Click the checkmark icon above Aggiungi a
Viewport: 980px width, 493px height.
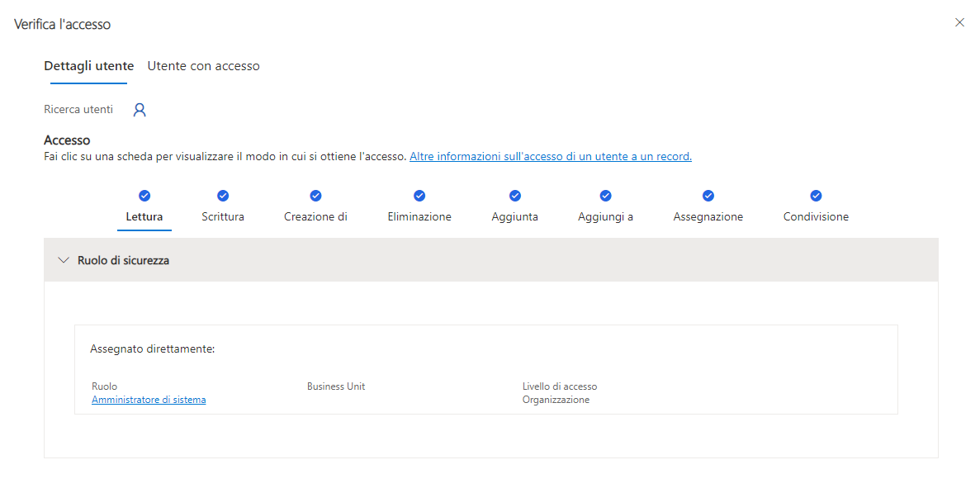[x=605, y=196]
